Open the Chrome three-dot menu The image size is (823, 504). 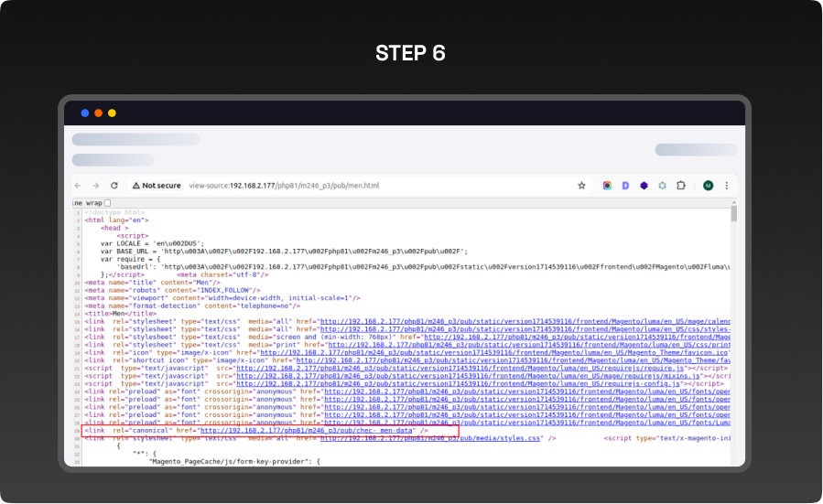726,185
